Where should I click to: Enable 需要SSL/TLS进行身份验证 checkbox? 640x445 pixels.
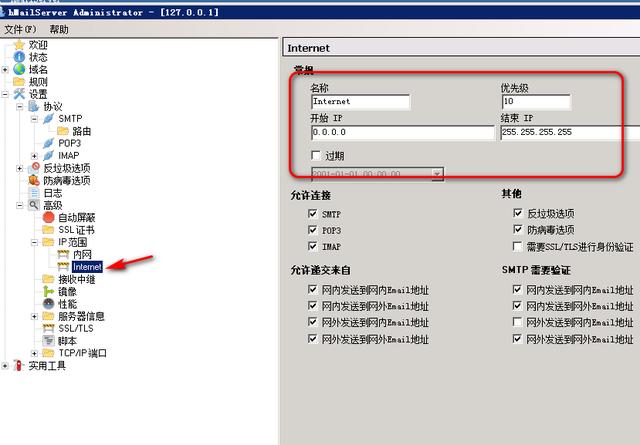(x=518, y=246)
